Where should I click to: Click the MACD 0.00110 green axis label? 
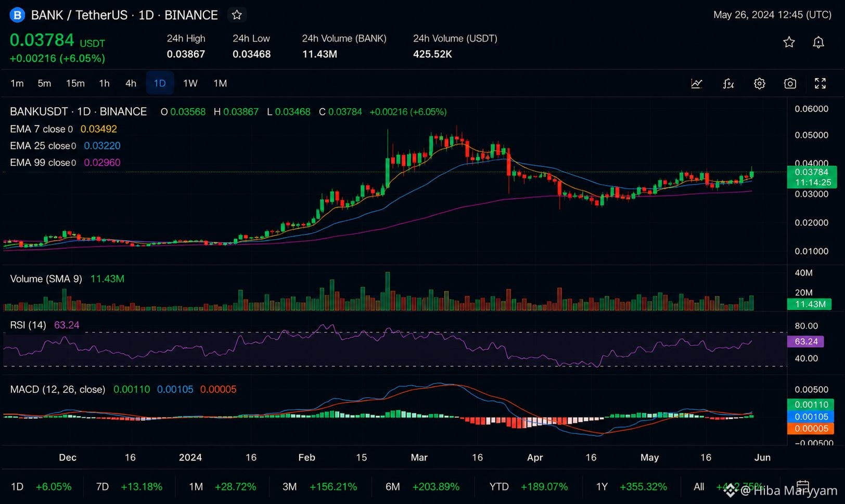pyautogui.click(x=812, y=405)
